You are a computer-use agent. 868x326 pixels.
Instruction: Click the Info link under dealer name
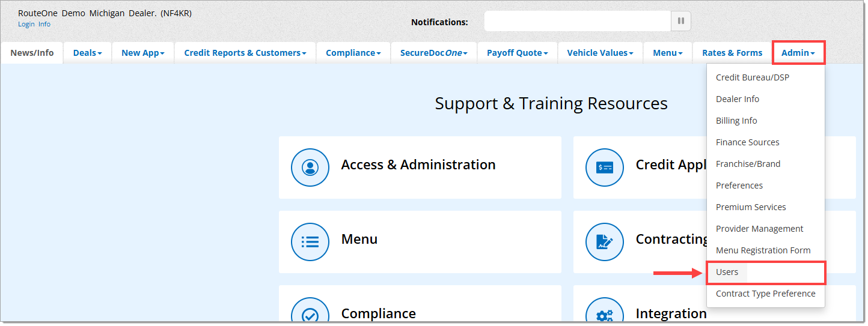click(x=44, y=25)
